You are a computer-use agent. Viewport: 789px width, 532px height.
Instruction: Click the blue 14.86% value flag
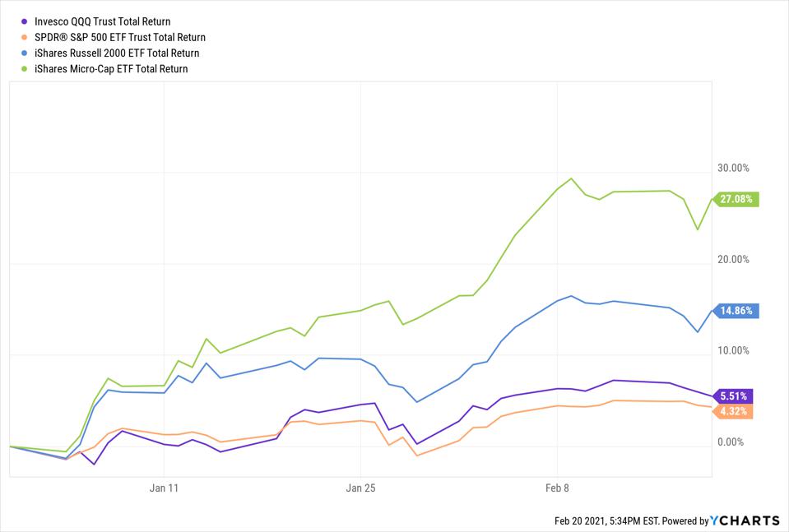[x=736, y=311]
